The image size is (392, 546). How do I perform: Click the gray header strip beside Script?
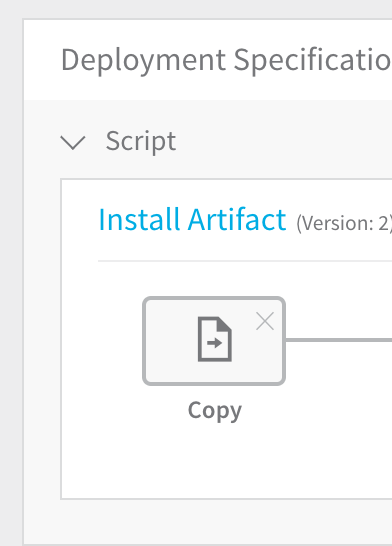click(x=285, y=141)
